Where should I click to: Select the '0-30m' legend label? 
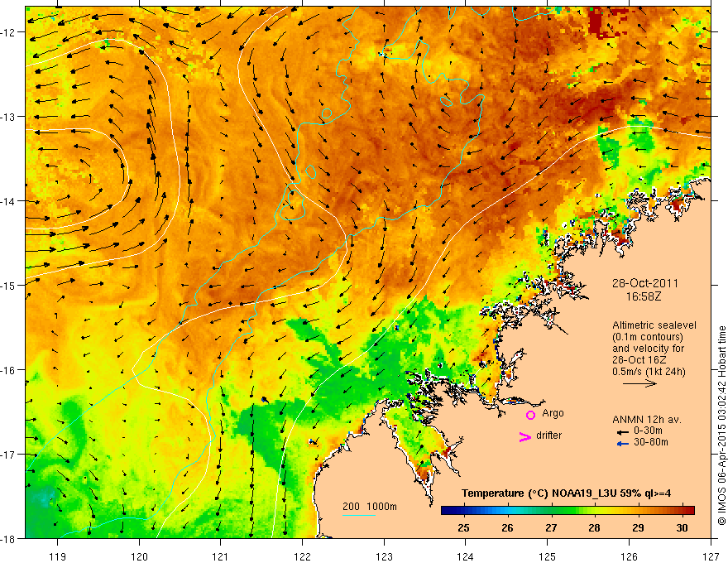pyautogui.click(x=648, y=431)
